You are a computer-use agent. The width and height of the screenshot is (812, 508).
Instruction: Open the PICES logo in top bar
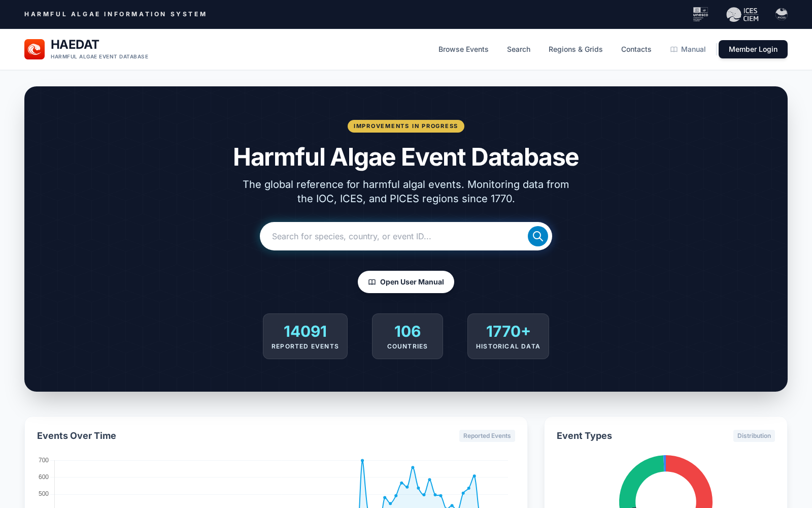click(782, 14)
